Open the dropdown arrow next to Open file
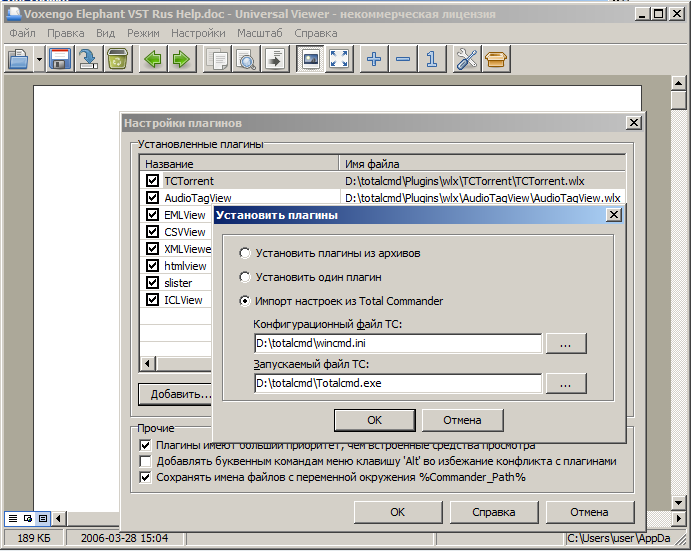Screen dimensions: 691x551 39,59
